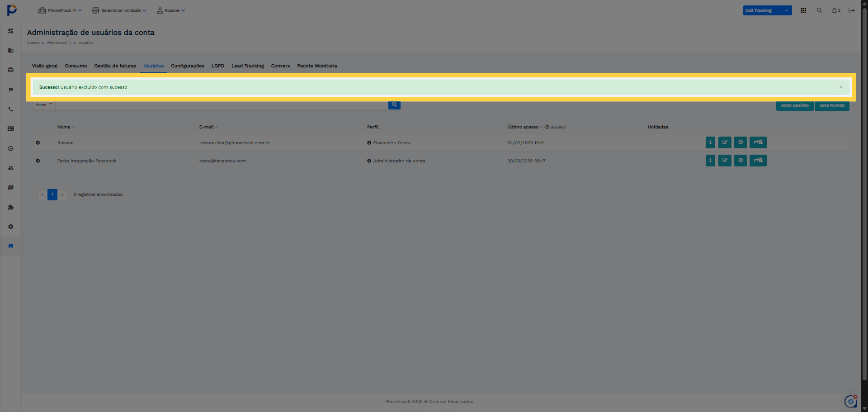Open the contact card icon in sidebar
The width and height of the screenshot is (868, 412).
click(x=11, y=129)
